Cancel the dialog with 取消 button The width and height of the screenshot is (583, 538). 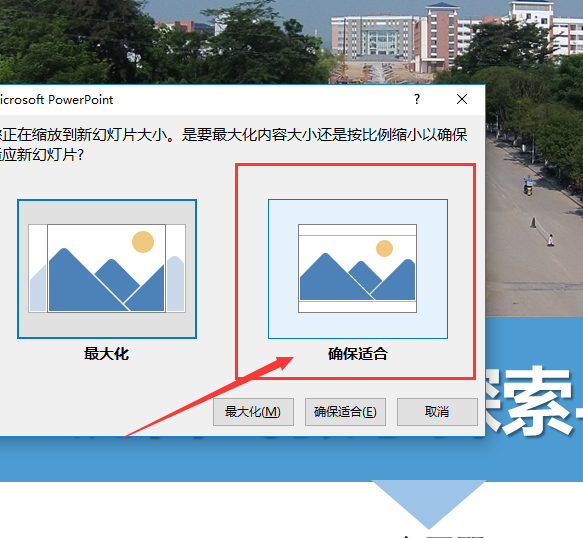tap(437, 412)
